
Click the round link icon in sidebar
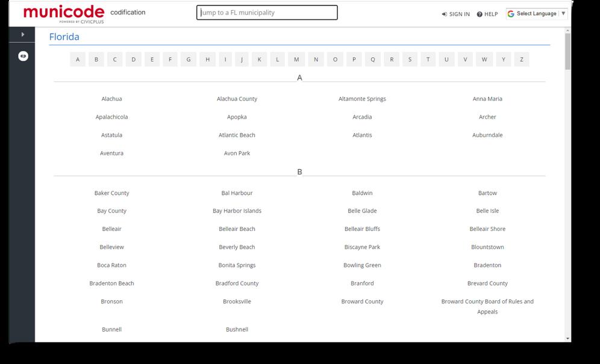23,56
